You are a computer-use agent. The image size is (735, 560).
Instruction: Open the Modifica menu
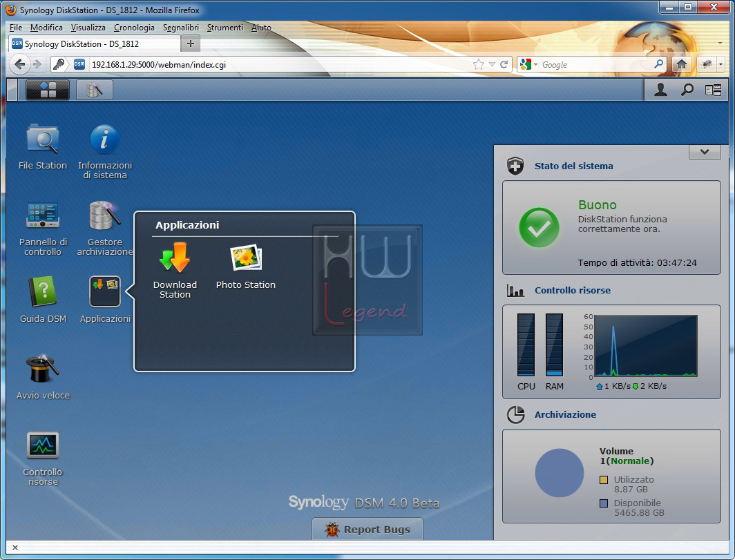point(46,28)
